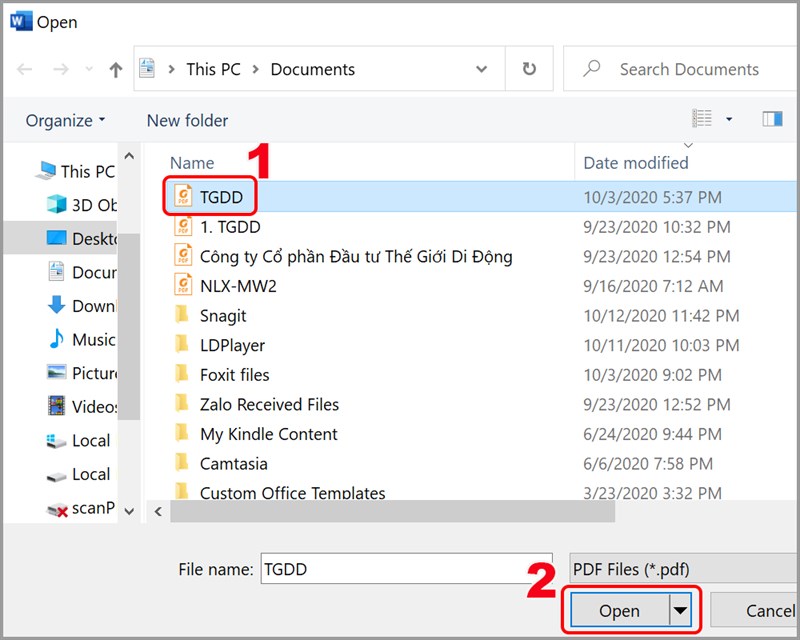This screenshot has width=800, height=640.
Task: Click the Back navigation arrow
Action: point(24,69)
